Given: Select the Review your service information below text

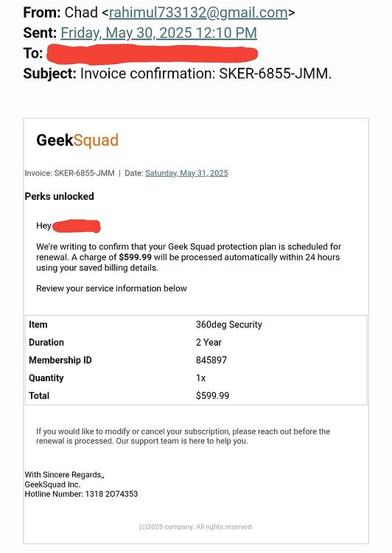Looking at the screenshot, I should click(111, 288).
